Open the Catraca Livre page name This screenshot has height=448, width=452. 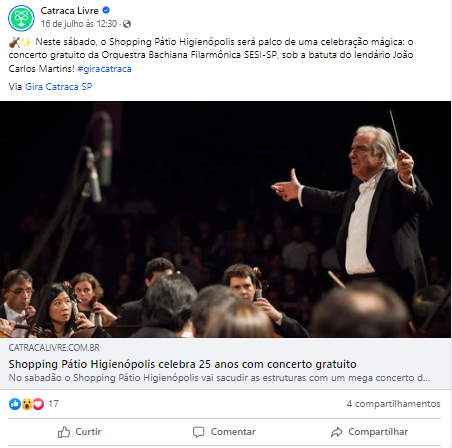(69, 11)
